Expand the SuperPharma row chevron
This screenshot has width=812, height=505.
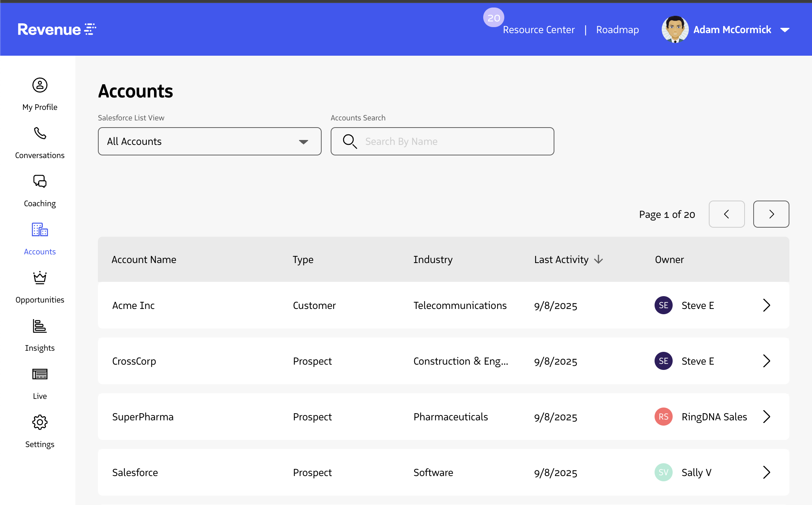[x=766, y=417]
